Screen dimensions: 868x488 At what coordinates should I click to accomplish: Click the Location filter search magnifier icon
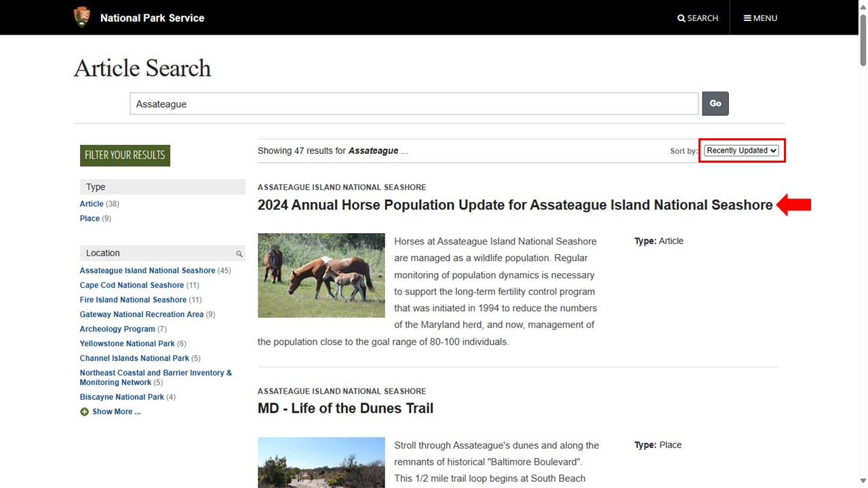pos(239,253)
